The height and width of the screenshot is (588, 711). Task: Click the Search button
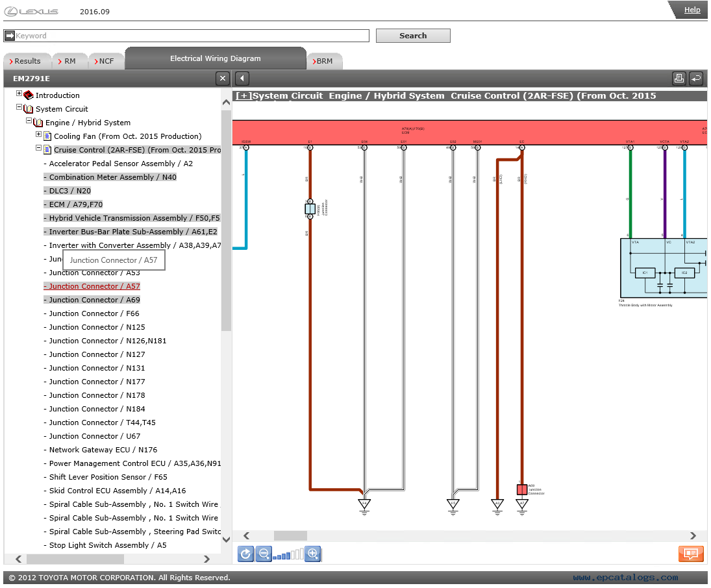point(413,36)
